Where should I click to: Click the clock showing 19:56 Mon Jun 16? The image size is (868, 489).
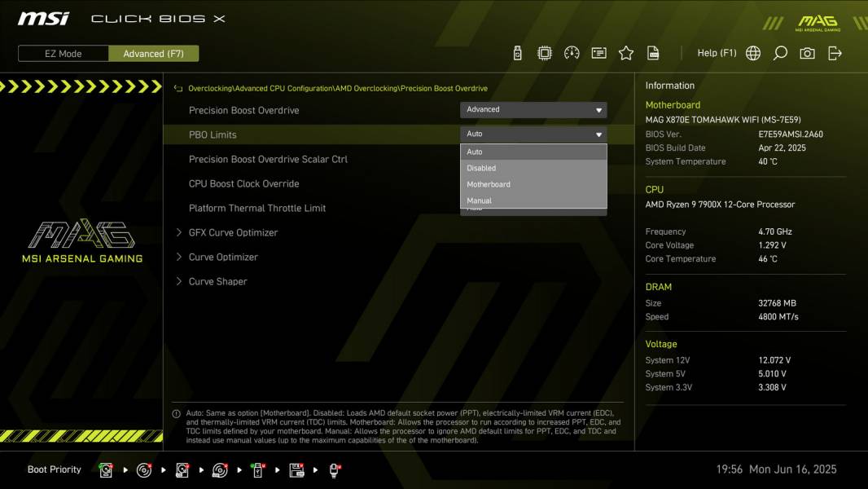776,469
